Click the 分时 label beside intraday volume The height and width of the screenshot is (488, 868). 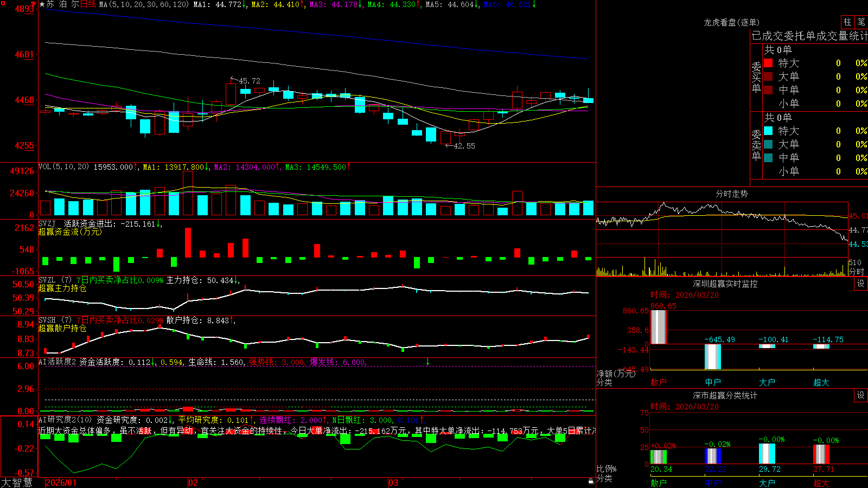(857, 271)
